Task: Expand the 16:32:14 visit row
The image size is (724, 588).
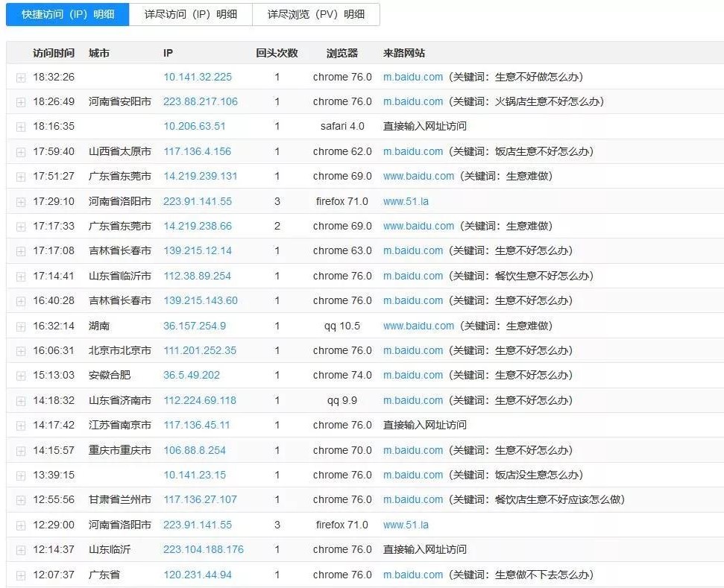Action: 21,326
